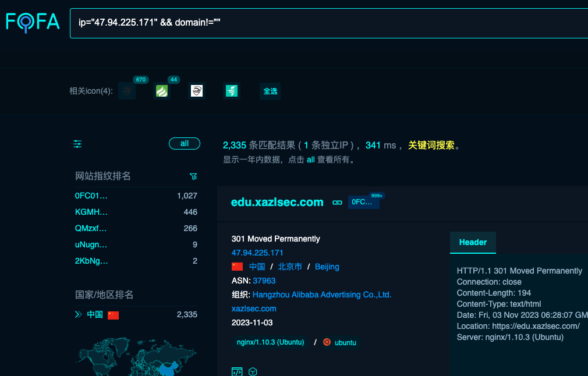Select fingerprint 2KbNg… entry
588x376 pixels.
pyautogui.click(x=91, y=261)
